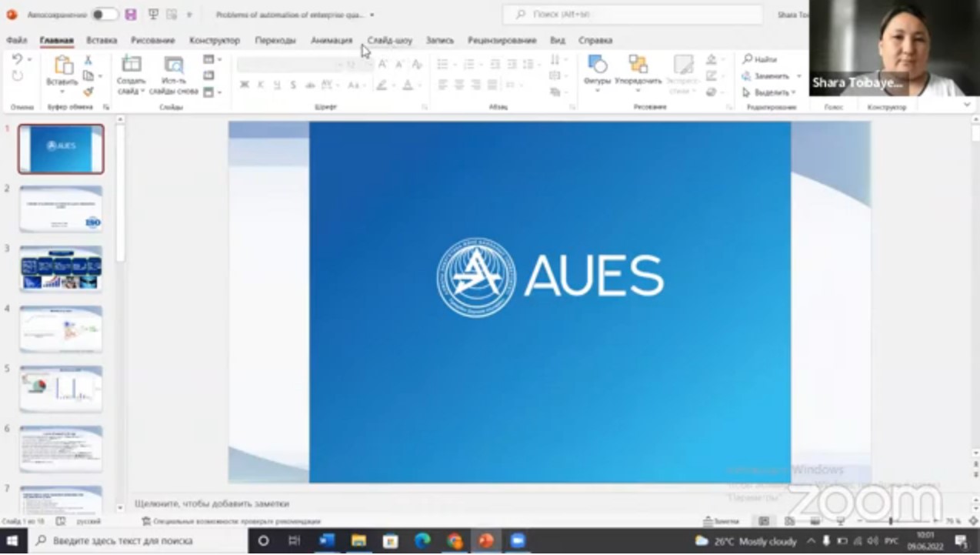
Task: Click the numbered list icon
Action: point(468,65)
